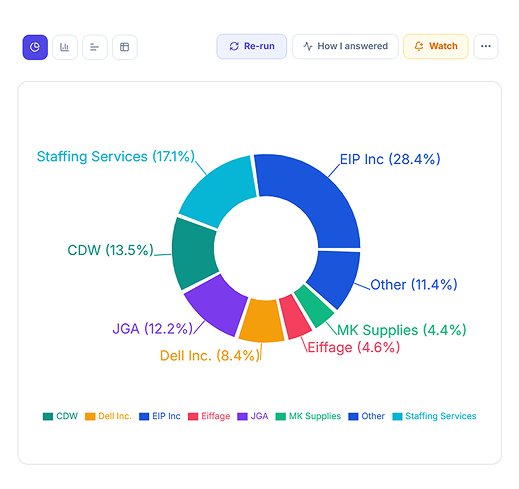Select the pie chart view icon
519x489 pixels.
point(35,47)
